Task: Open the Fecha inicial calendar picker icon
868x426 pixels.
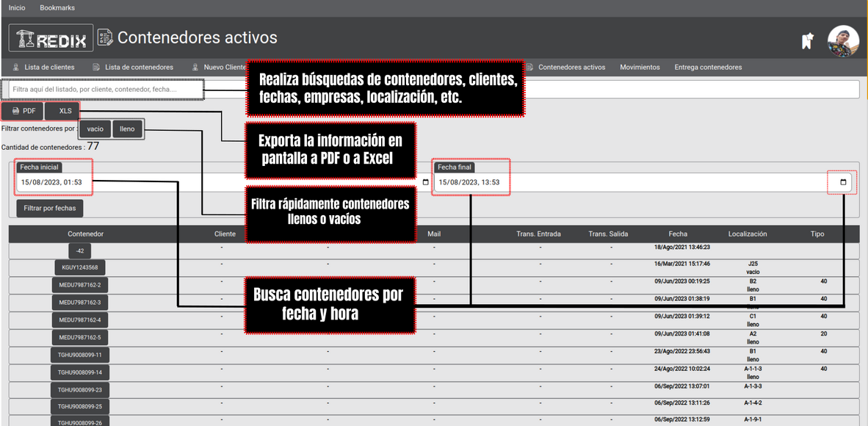Action: (x=426, y=182)
